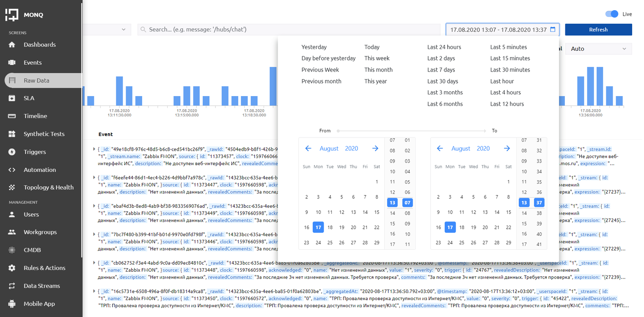Select minute 38 in To time picker
This screenshot has width=644, height=317.
[539, 213]
